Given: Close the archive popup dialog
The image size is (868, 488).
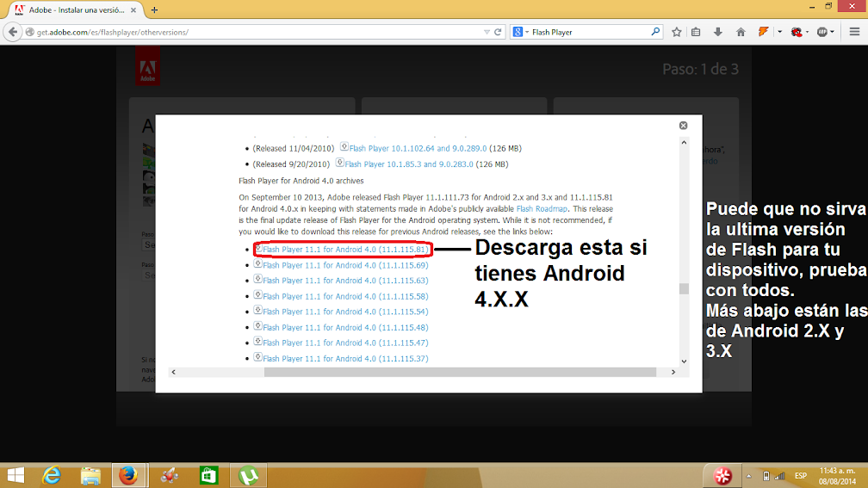Looking at the screenshot, I should (x=683, y=126).
